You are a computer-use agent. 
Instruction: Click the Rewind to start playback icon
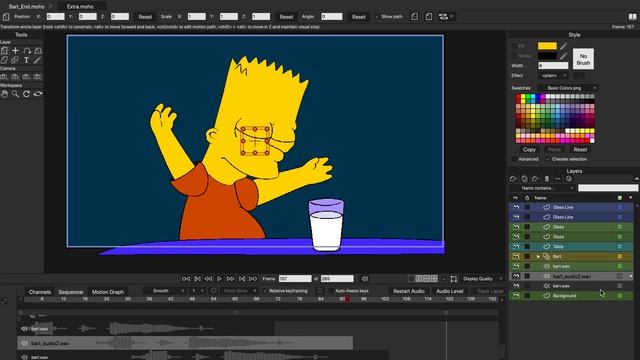pyautogui.click(x=186, y=279)
